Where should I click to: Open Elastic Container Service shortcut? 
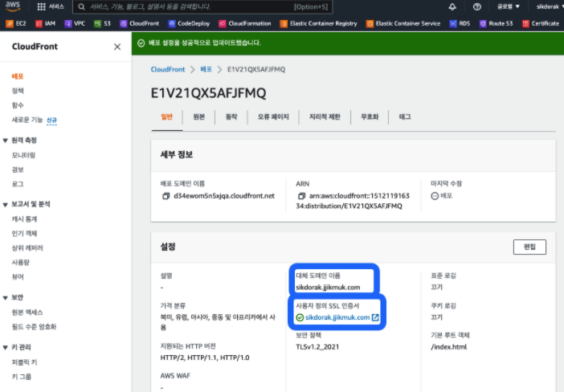coord(403,24)
